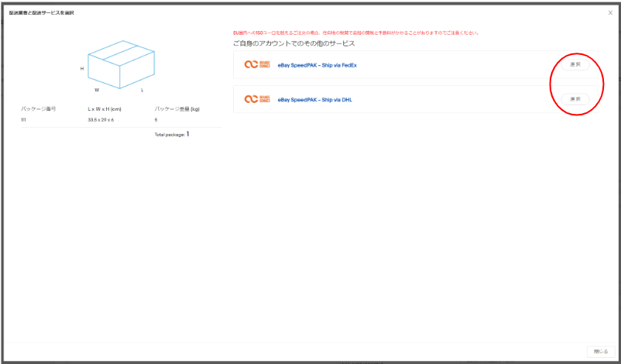Screen dimensions: 621x364
Task: Click the Orange Connex logo beside FedEx option
Action: coord(257,65)
